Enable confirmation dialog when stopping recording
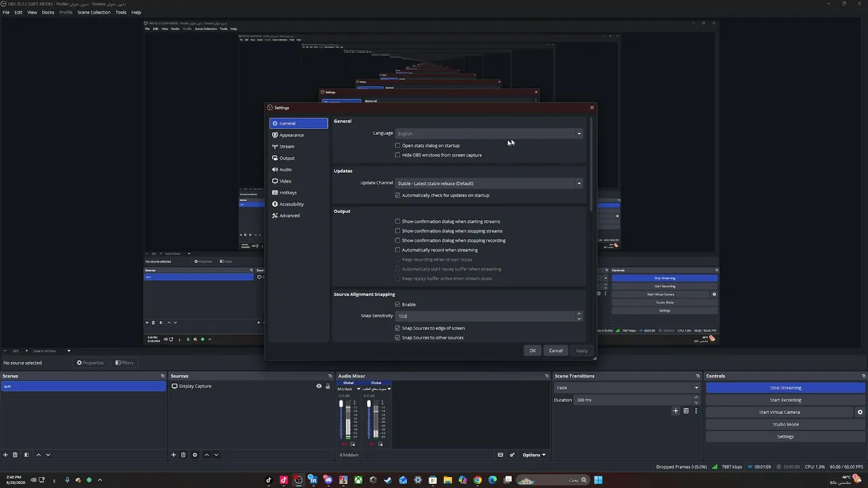The width and height of the screenshot is (868, 488). pyautogui.click(x=398, y=241)
